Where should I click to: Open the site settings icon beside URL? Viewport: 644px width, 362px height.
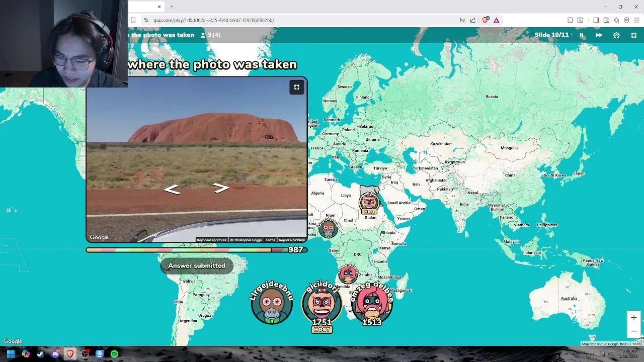[x=145, y=20]
